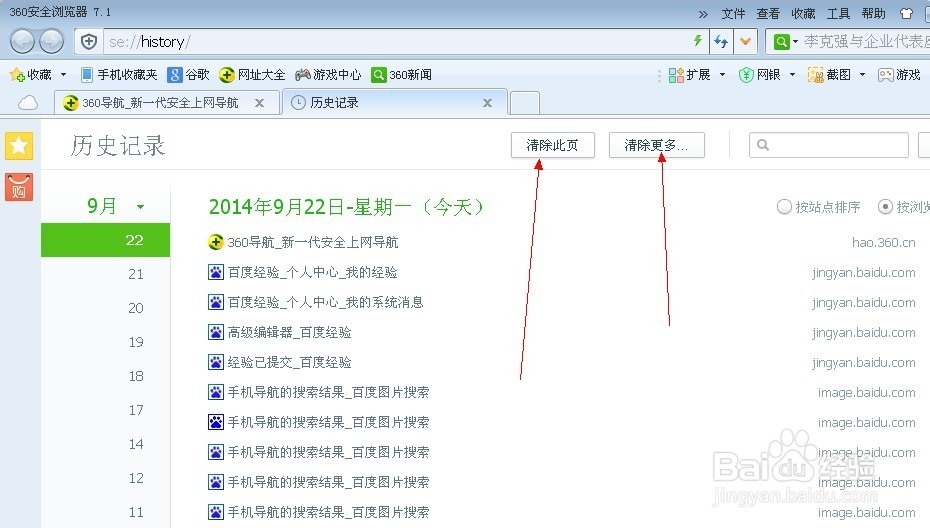Image resolution: width=930 pixels, height=528 pixels.
Task: Select day 22 in the date list
Action: [x=106, y=240]
